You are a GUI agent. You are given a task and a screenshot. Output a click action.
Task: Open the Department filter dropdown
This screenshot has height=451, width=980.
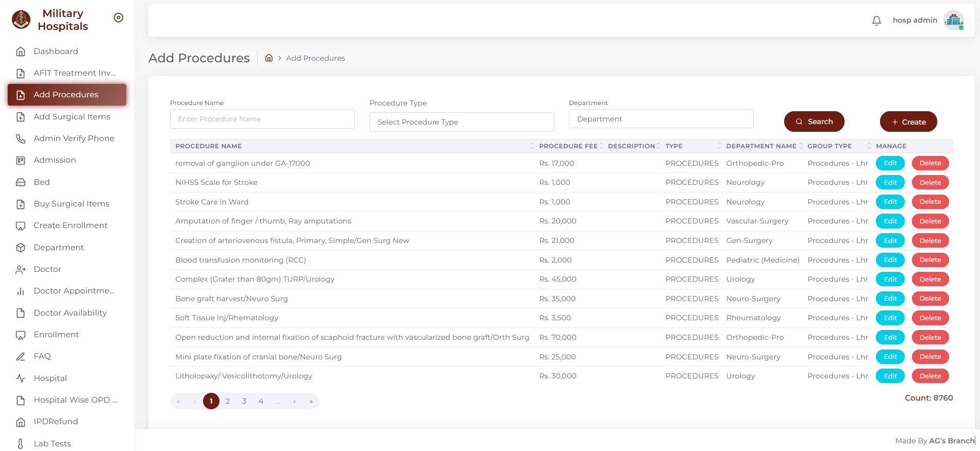click(x=661, y=119)
